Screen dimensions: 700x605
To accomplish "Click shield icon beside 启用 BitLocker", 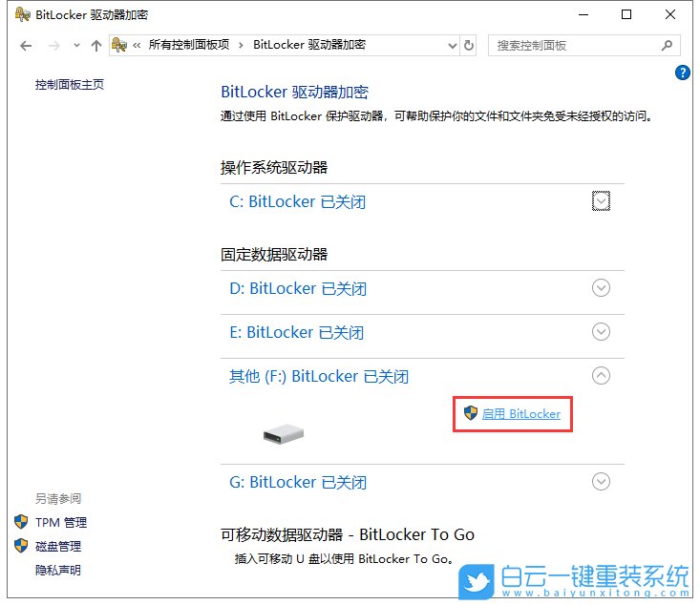I will pyautogui.click(x=471, y=413).
